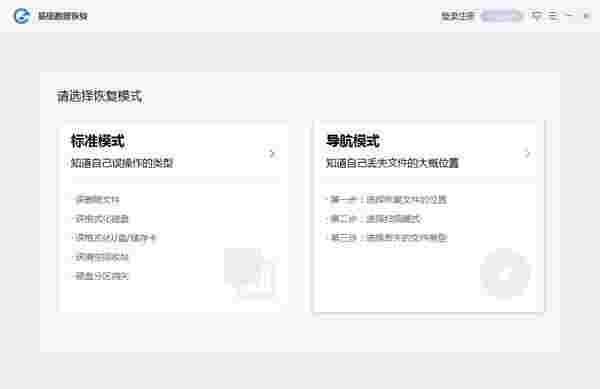Close the recovery app window
Screen dimensions: 600x389
(586, 16)
